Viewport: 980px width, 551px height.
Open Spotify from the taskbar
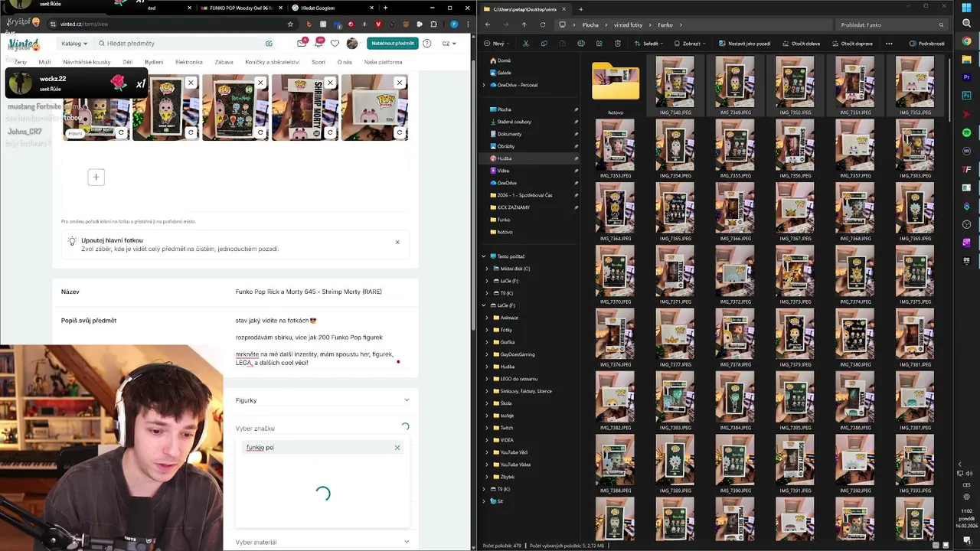point(967,133)
